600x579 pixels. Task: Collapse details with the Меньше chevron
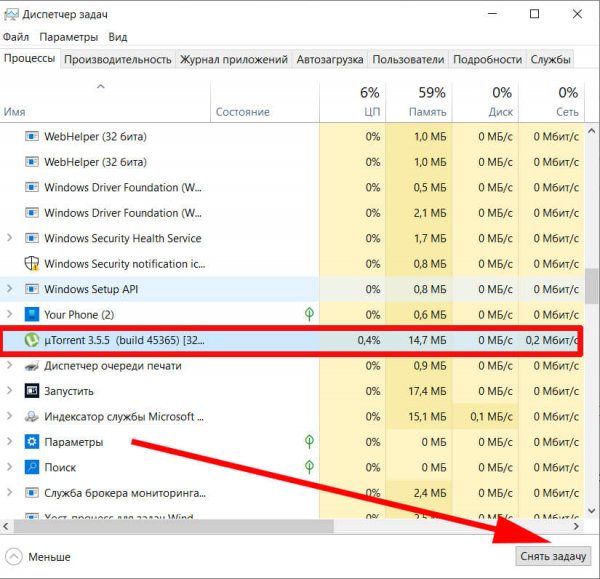click(14, 556)
